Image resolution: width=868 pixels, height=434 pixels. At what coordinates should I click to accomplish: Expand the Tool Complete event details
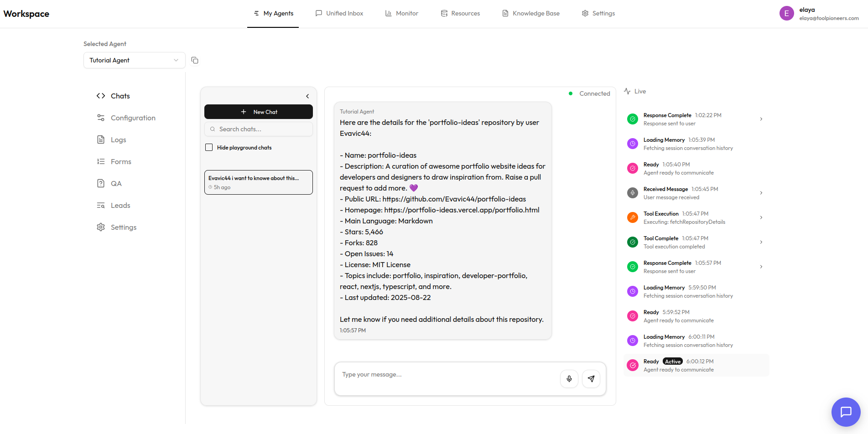[761, 242]
